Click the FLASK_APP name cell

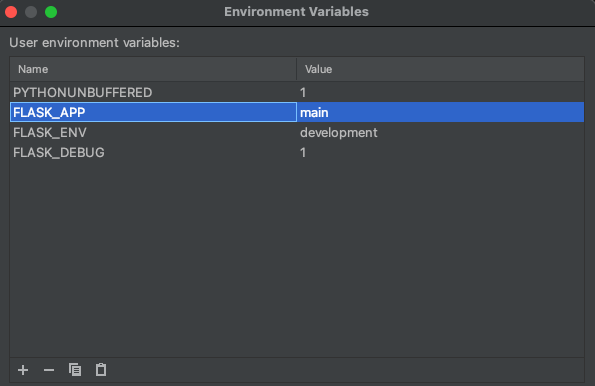click(x=153, y=112)
